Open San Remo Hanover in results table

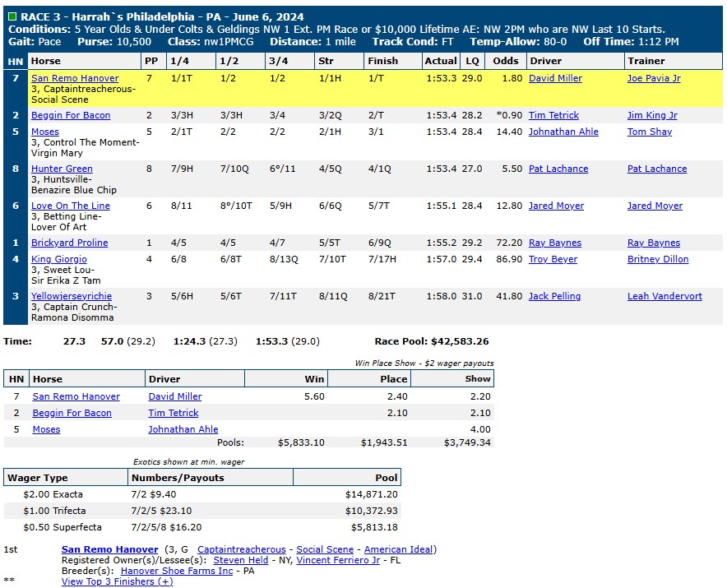(x=75, y=78)
